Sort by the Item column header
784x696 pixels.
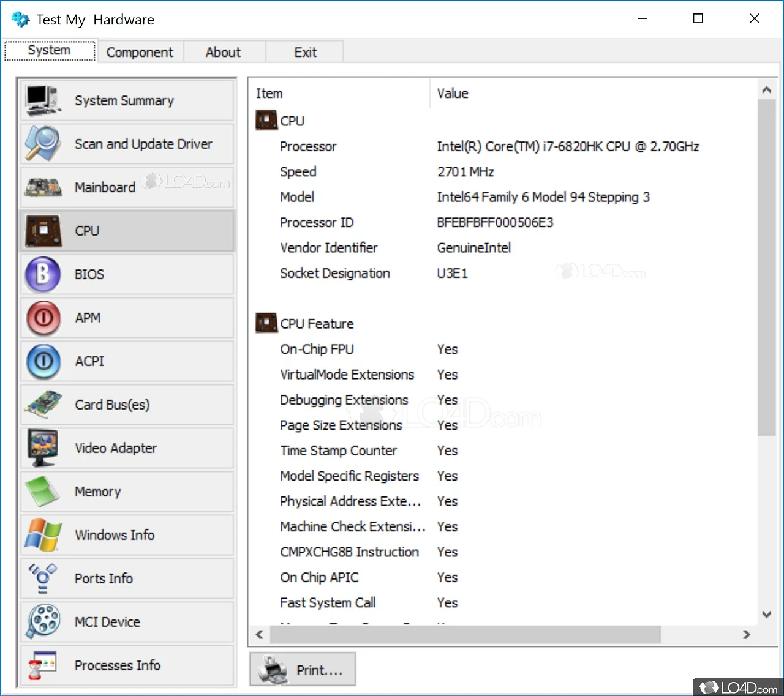coord(340,93)
